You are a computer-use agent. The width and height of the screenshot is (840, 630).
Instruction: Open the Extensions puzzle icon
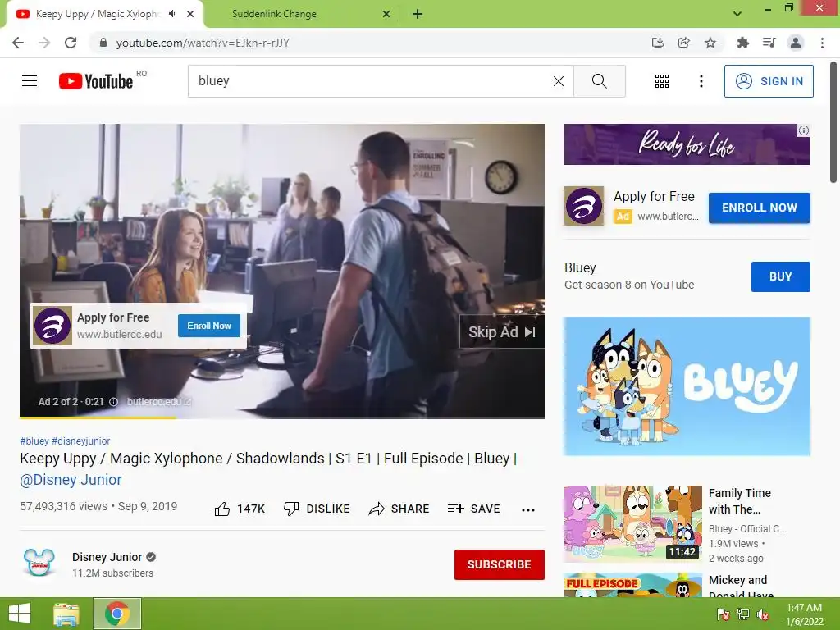pyautogui.click(x=742, y=43)
